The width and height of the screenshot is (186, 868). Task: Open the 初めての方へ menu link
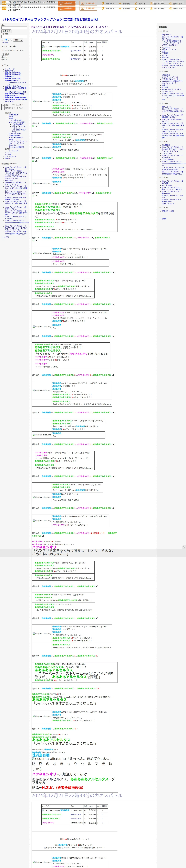point(10,71)
